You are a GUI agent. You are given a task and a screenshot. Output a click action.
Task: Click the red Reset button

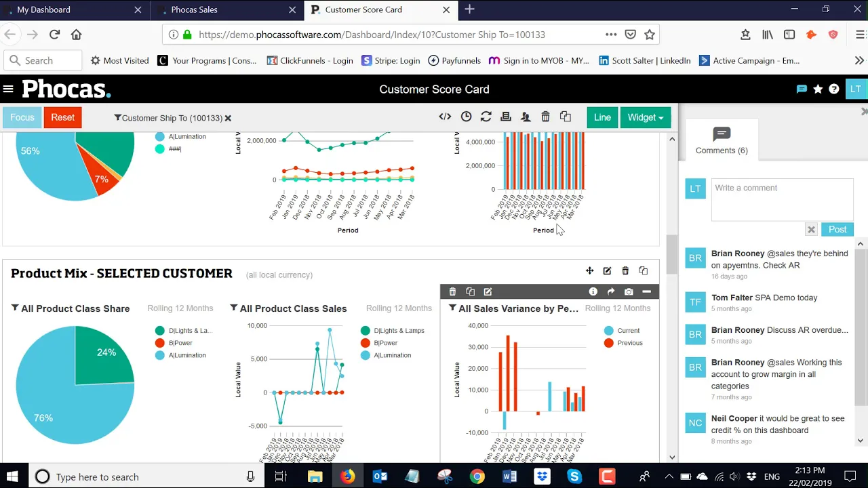point(62,117)
